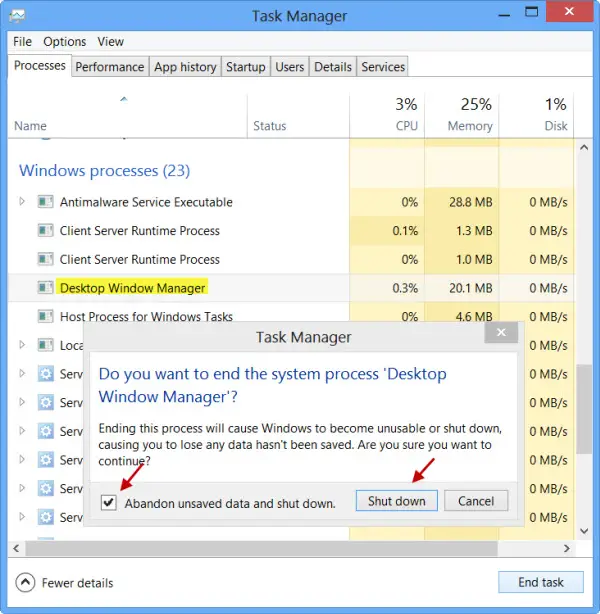Click Cancel in the dialog

point(476,501)
